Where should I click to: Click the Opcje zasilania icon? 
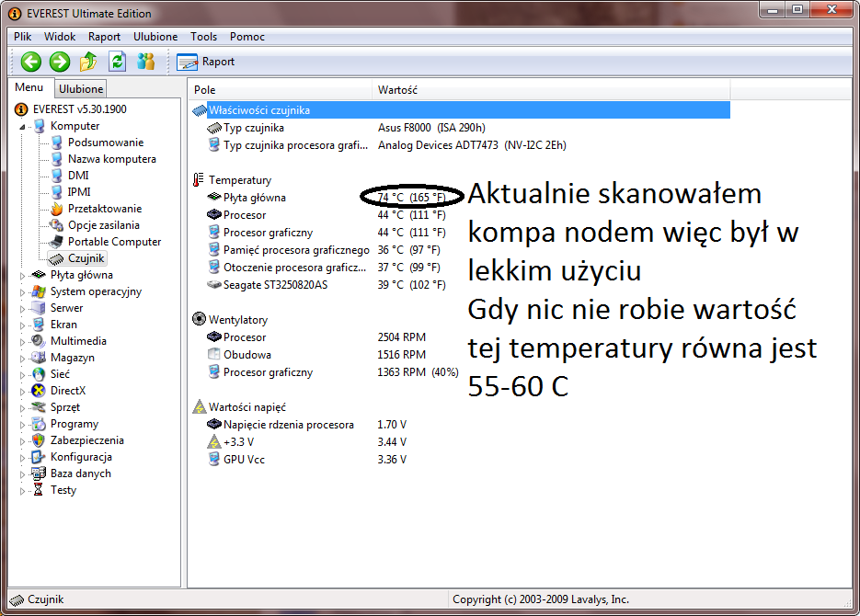pyautogui.click(x=56, y=225)
